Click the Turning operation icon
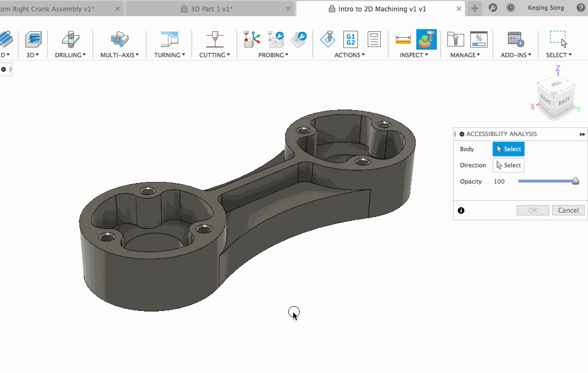The width and height of the screenshot is (588, 373). [169, 39]
